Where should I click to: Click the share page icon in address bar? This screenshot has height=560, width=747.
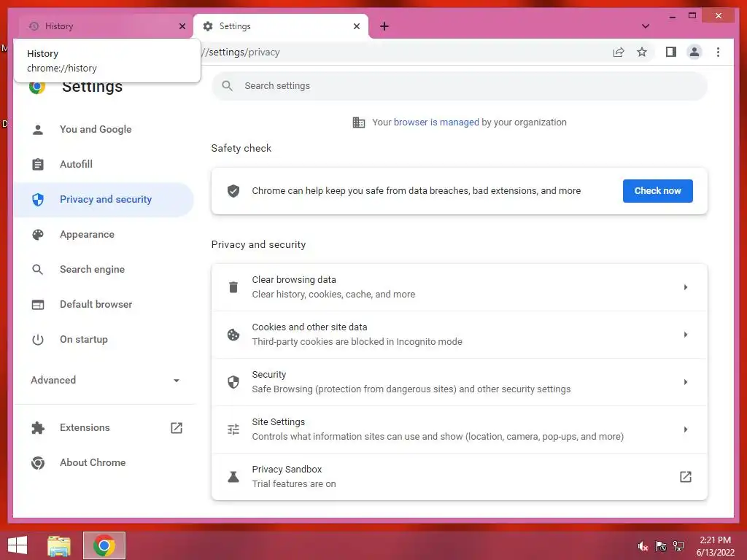(x=619, y=52)
